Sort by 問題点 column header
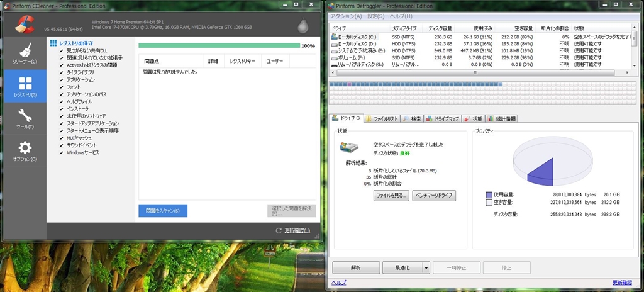644x292 pixels. coord(171,61)
